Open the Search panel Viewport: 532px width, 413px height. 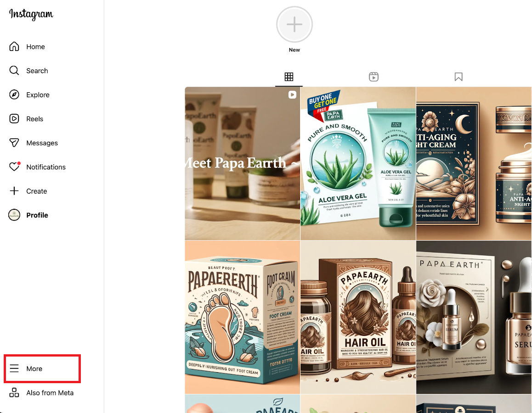[29, 71]
